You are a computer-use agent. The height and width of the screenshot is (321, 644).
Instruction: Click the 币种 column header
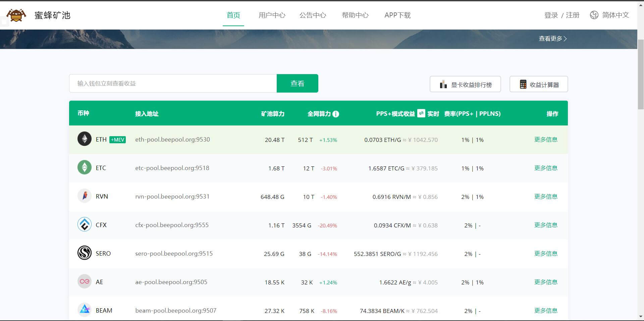pyautogui.click(x=83, y=113)
